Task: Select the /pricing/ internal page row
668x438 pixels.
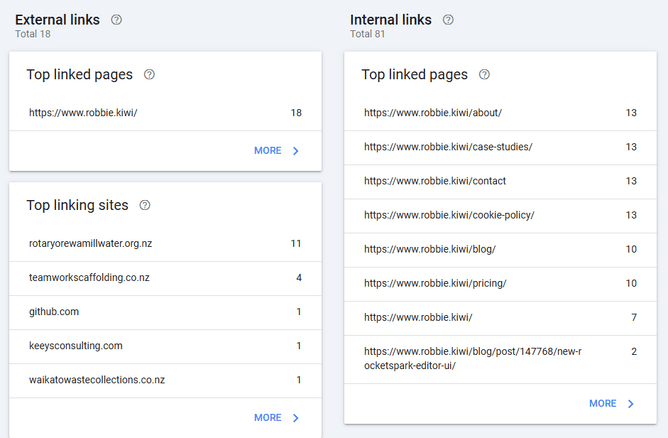Action: (500, 283)
